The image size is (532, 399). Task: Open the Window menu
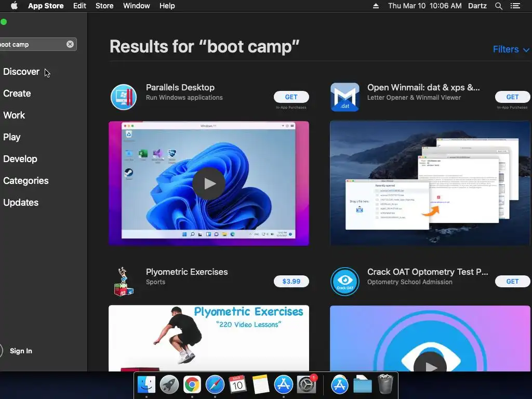click(x=137, y=6)
